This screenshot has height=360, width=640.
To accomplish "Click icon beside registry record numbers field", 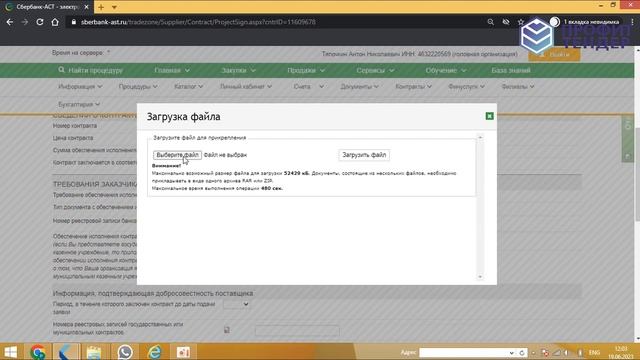I will (x=227, y=329).
